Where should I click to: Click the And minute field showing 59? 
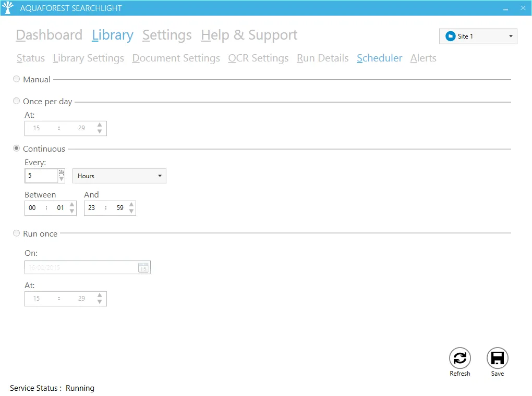click(120, 208)
